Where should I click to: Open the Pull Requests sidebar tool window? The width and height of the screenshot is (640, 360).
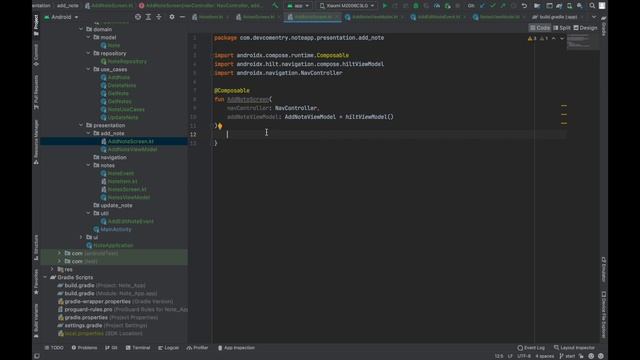coord(36,92)
